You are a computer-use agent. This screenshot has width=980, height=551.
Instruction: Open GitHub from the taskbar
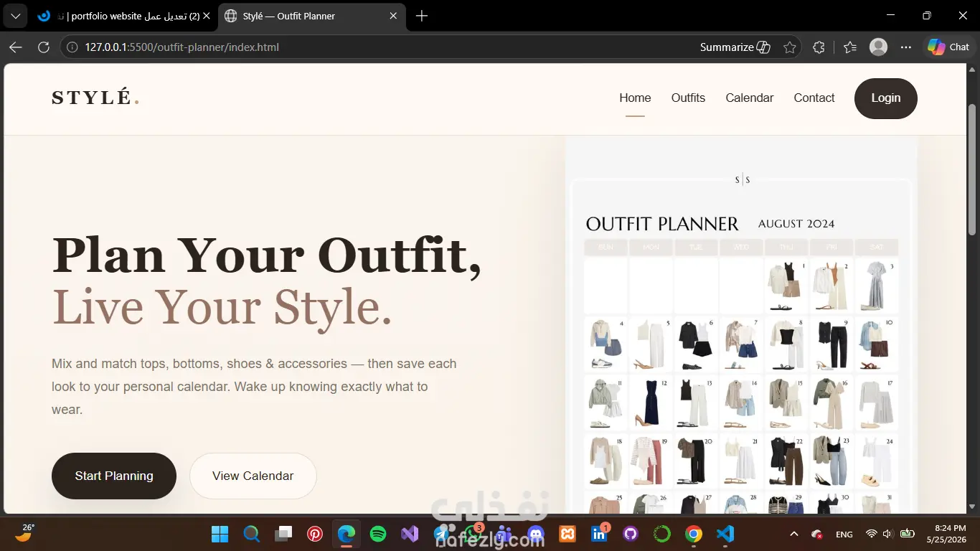point(631,534)
